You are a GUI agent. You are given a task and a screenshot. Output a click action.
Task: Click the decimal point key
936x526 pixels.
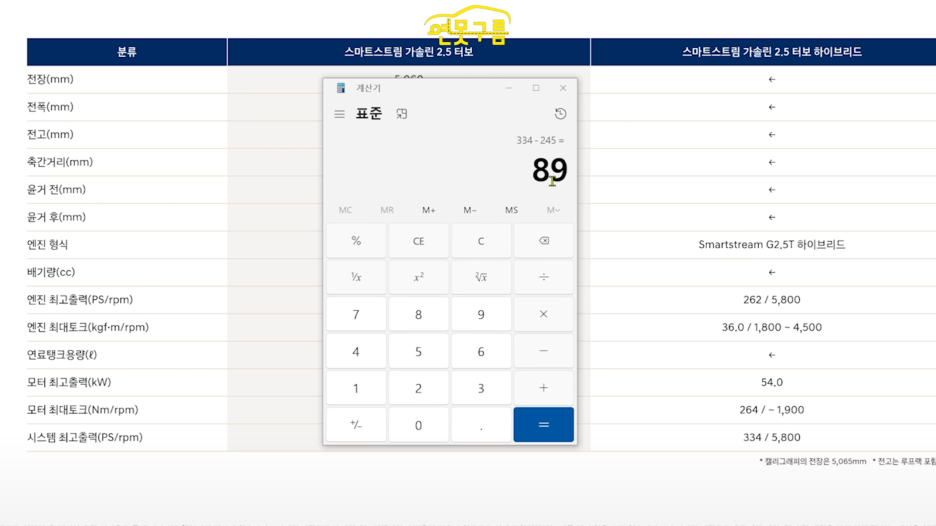[x=481, y=425]
